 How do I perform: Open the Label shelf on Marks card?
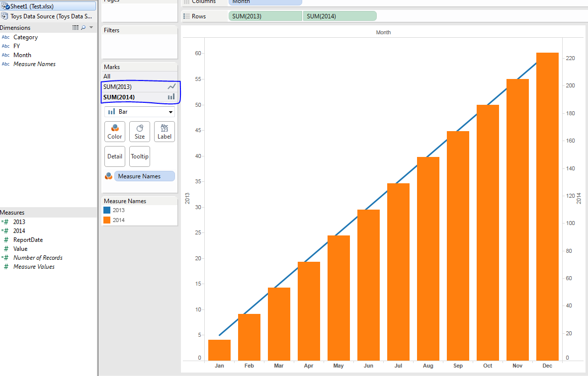click(x=165, y=131)
